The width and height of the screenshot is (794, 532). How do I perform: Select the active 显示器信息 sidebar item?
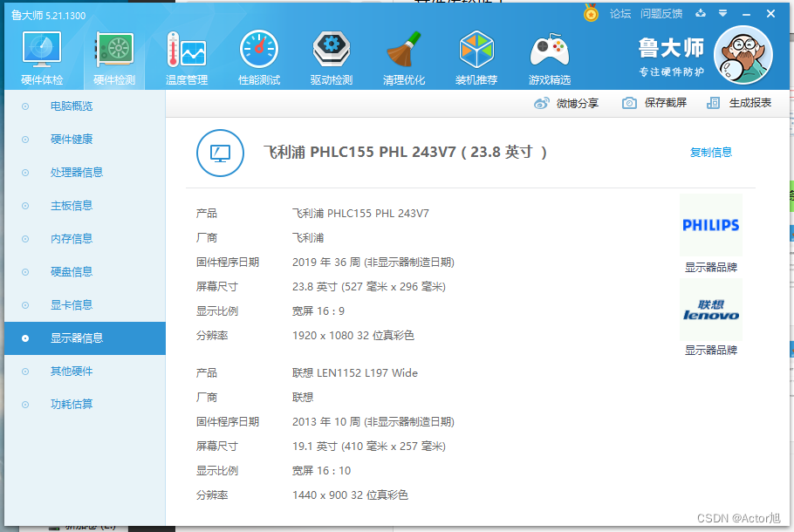(x=86, y=338)
